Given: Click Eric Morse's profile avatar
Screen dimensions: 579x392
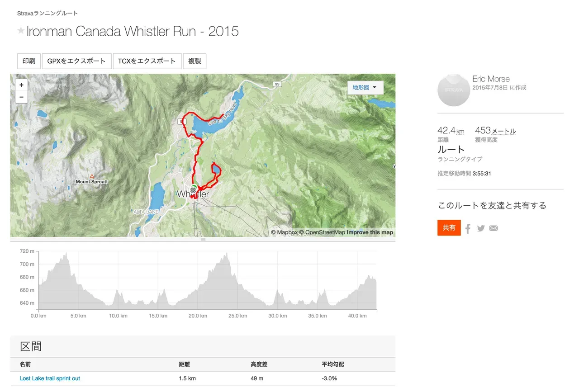Looking at the screenshot, I should pyautogui.click(x=453, y=90).
